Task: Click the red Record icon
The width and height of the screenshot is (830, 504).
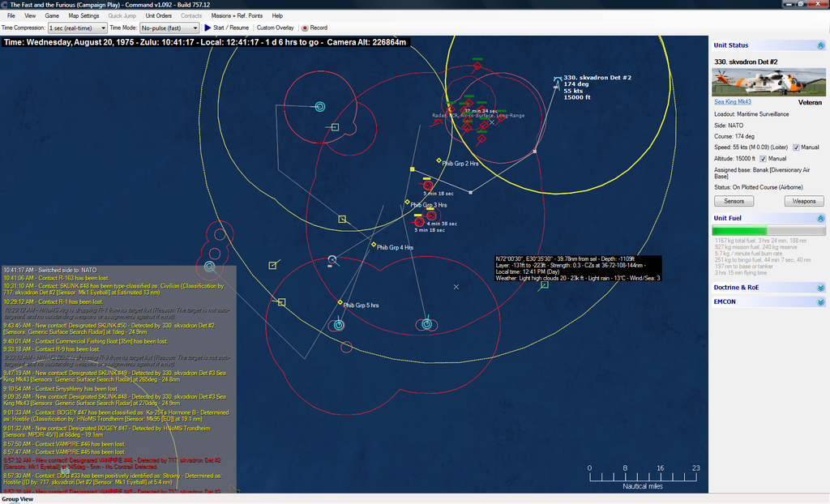Action: (x=304, y=28)
